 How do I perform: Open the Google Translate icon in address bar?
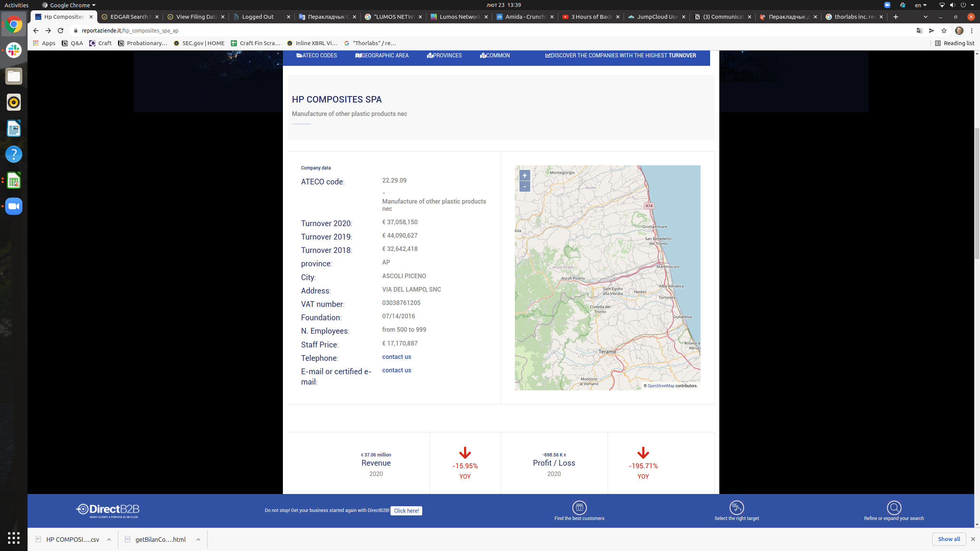[x=919, y=31]
